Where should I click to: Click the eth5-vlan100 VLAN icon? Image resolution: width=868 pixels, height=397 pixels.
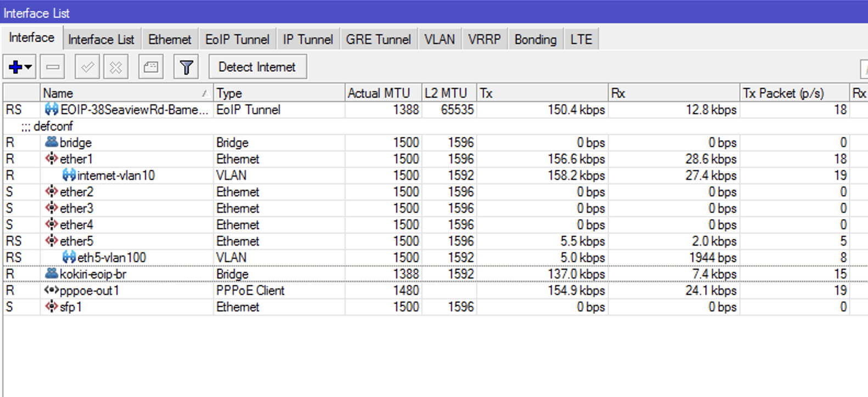[x=69, y=257]
